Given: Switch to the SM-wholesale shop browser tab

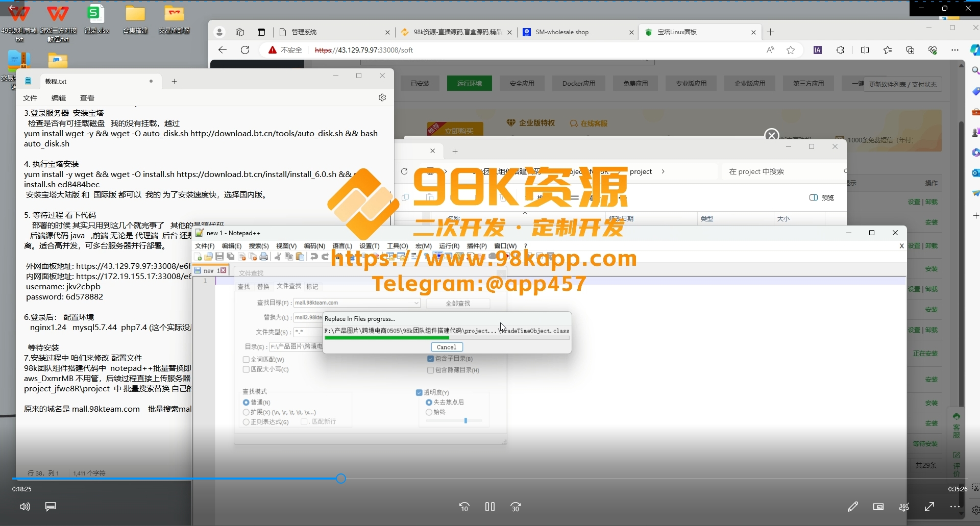Looking at the screenshot, I should [577, 32].
